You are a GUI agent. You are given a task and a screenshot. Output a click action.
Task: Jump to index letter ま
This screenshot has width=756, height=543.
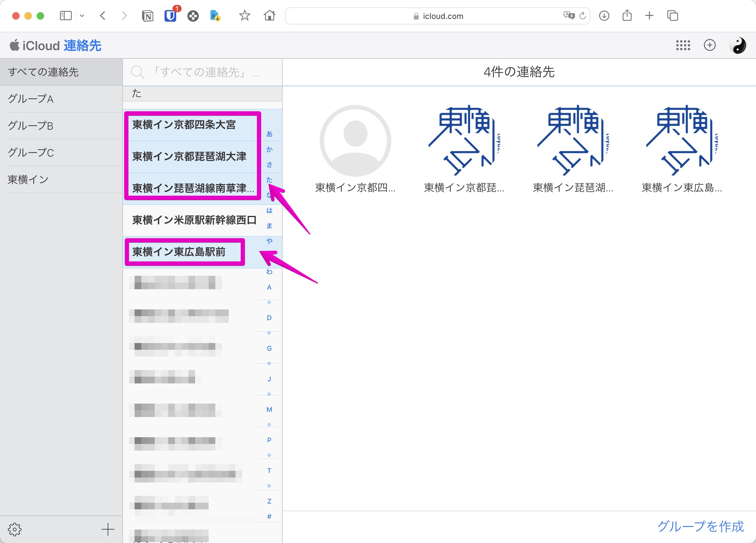click(x=269, y=226)
